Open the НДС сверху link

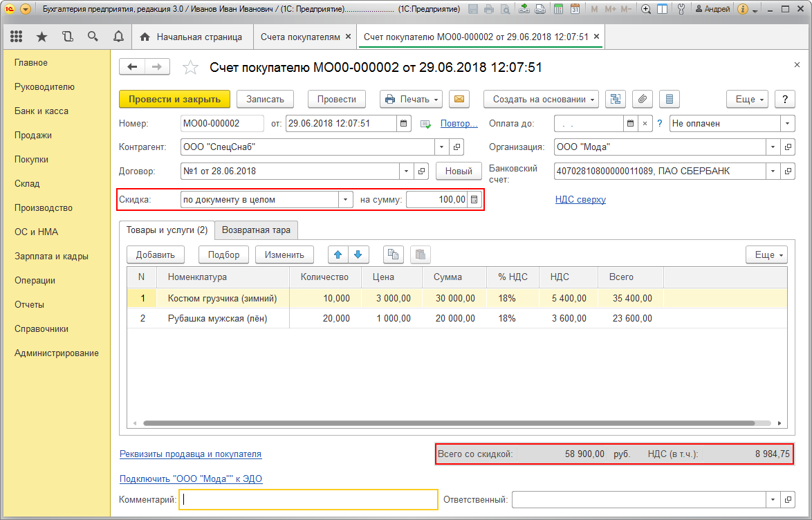coord(580,199)
